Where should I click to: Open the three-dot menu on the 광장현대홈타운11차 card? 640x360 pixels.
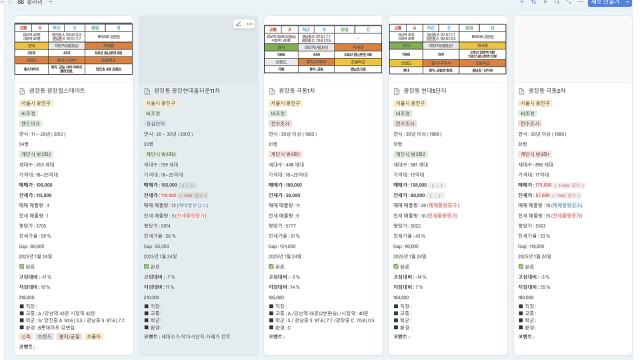[249, 24]
